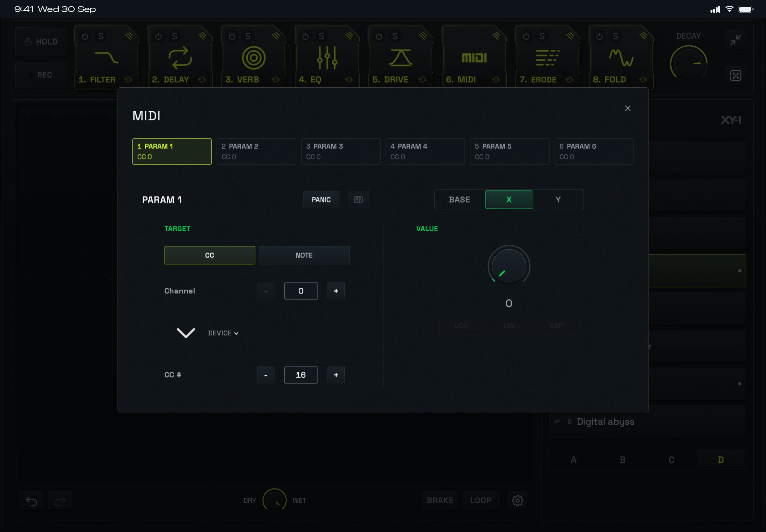Image resolution: width=766 pixels, height=532 pixels.
Task: Choose CC as the target type
Action: [209, 255]
